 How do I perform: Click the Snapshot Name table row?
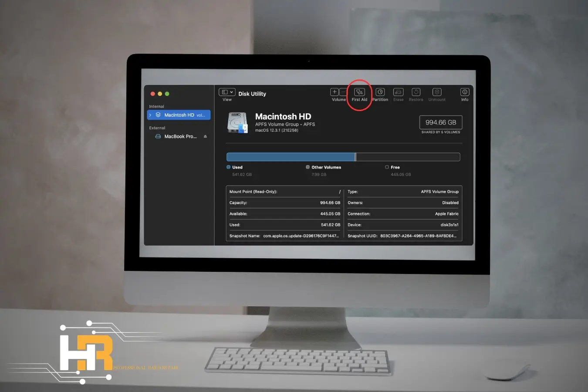point(285,236)
